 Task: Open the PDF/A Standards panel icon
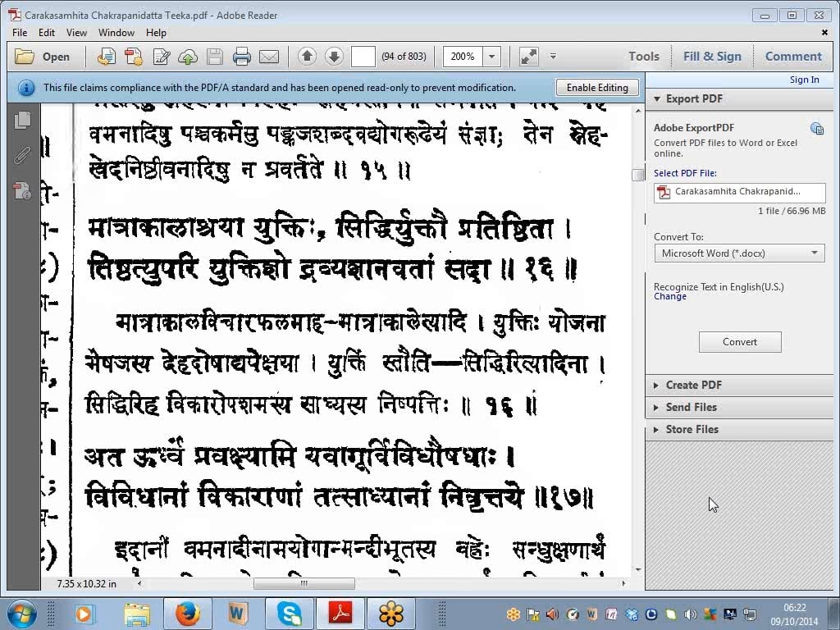pyautogui.click(x=23, y=191)
